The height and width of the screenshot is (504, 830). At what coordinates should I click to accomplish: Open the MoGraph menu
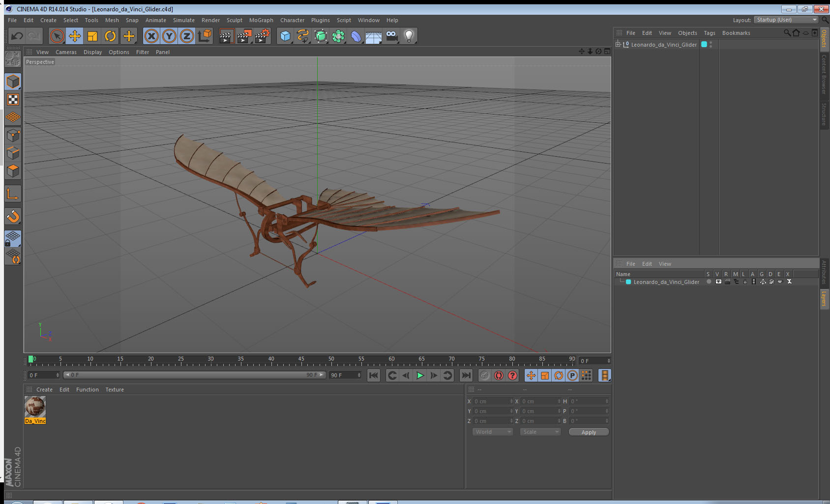261,20
